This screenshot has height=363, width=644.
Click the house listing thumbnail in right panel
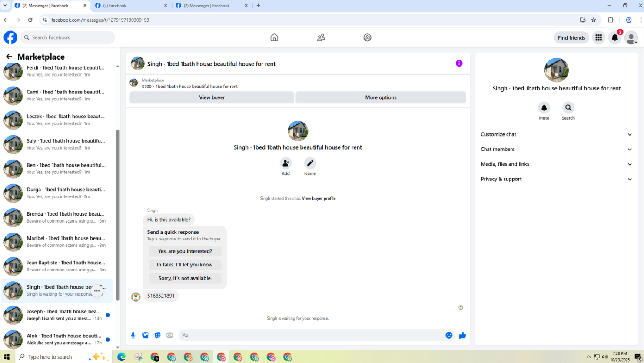pos(556,70)
